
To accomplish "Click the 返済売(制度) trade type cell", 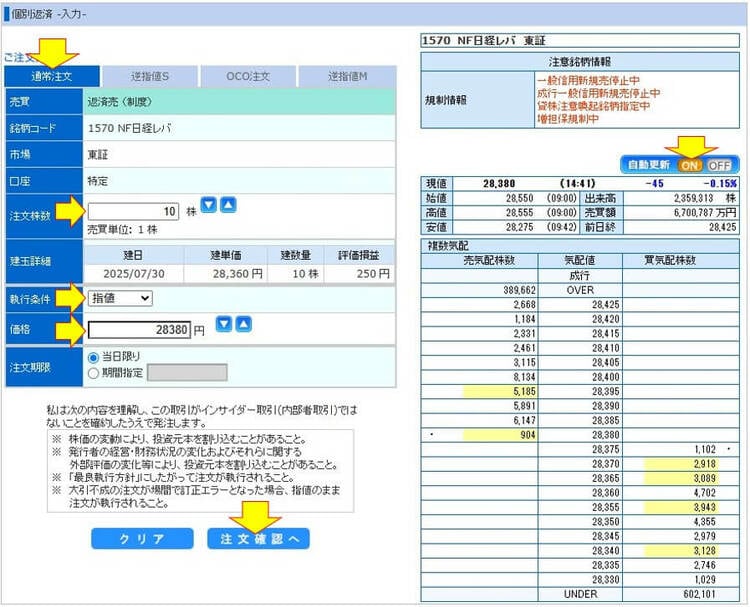I will 239,102.
